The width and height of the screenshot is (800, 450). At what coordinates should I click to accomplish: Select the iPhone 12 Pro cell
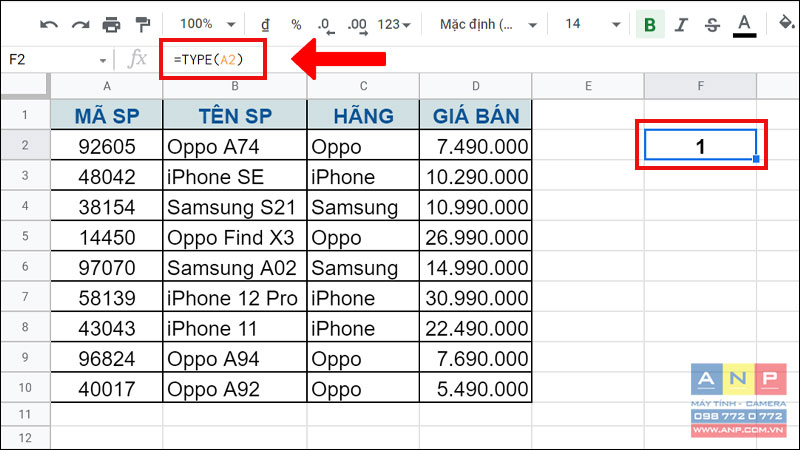click(x=235, y=297)
